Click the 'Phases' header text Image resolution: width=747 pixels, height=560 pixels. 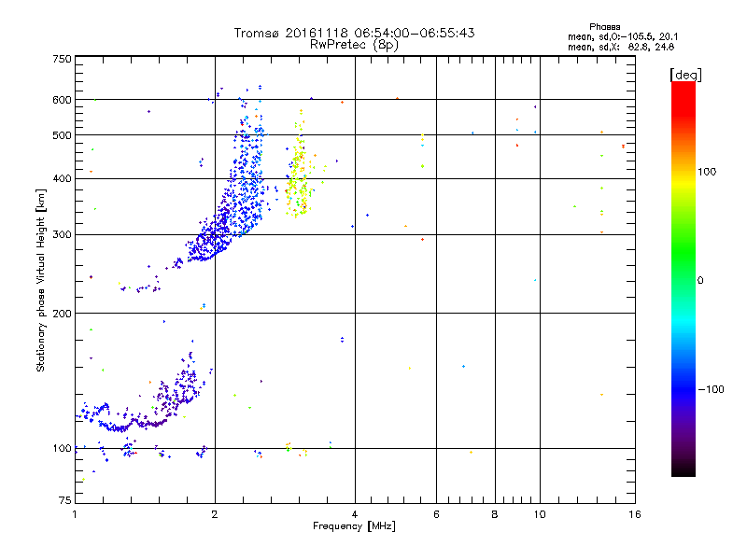pyautogui.click(x=604, y=27)
